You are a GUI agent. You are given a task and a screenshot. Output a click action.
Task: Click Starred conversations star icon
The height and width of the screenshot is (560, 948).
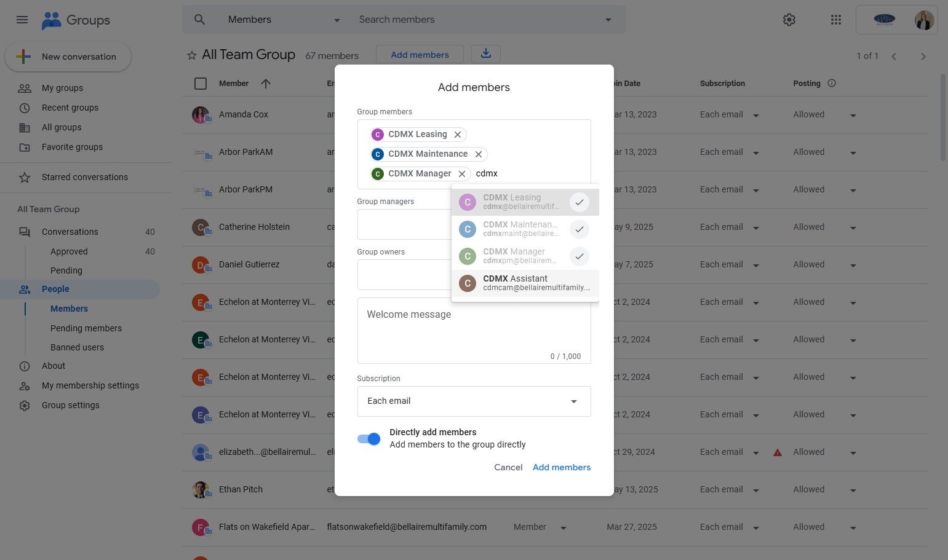coord(25,177)
